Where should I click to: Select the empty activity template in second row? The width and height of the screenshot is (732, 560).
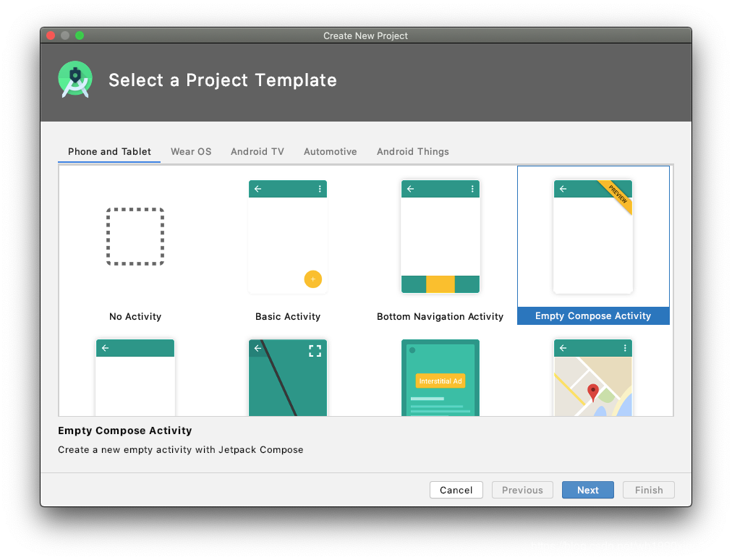(x=135, y=378)
